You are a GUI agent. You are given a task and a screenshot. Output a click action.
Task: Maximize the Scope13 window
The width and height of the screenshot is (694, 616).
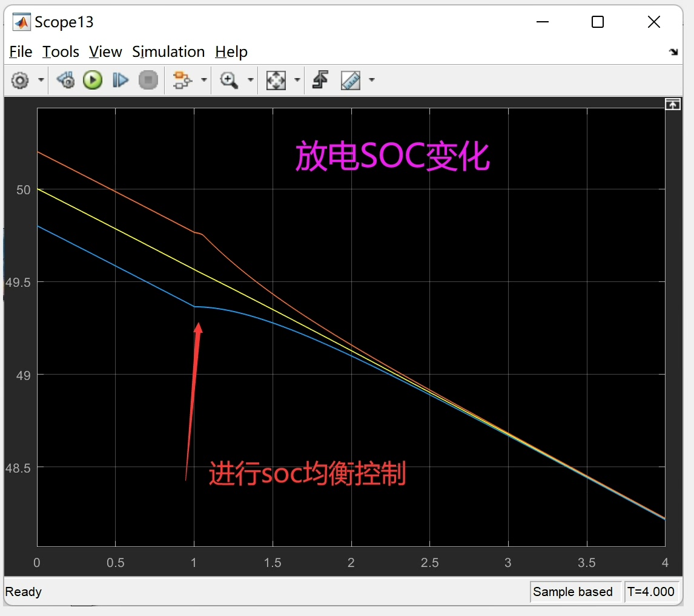[598, 22]
